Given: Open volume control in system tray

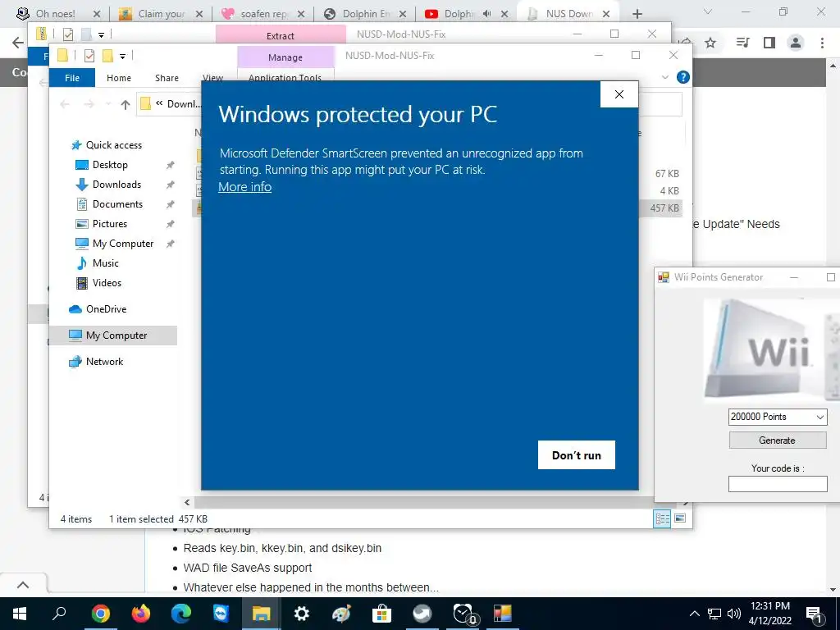Looking at the screenshot, I should pyautogui.click(x=734, y=614).
